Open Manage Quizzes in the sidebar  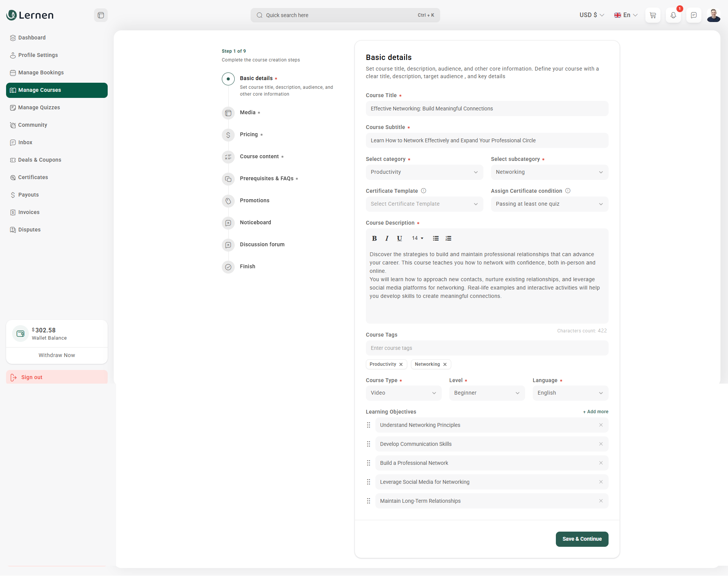[x=39, y=107]
